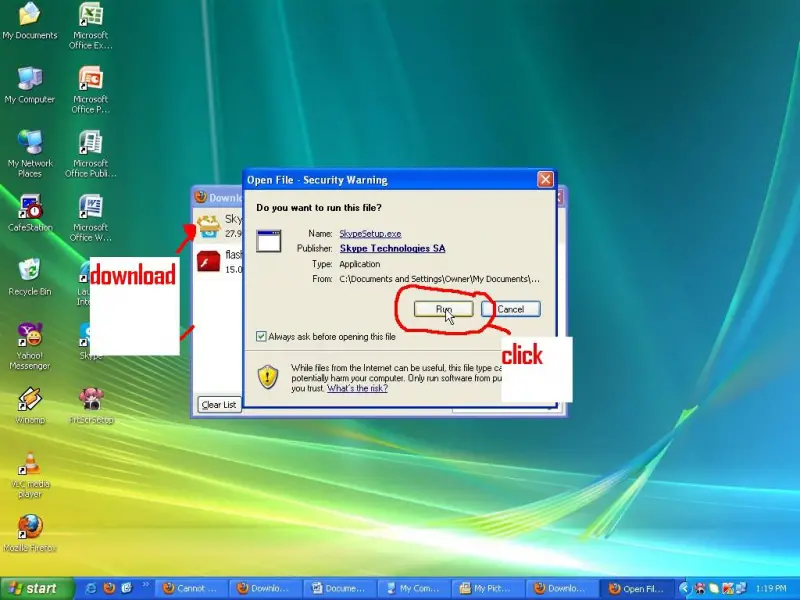Click the 1:19 PM system clock
800x600 pixels.
771,588
